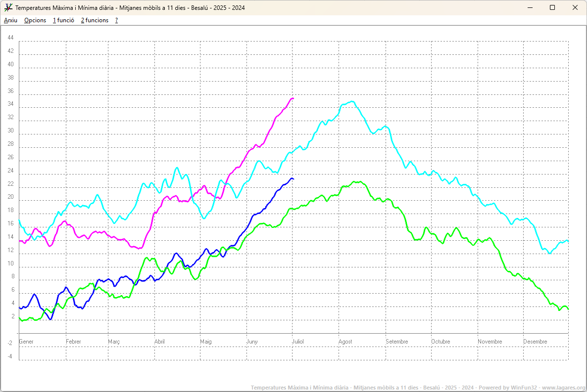The image size is (587, 392).
Task: Click the Juliol month label
Action: (298, 342)
